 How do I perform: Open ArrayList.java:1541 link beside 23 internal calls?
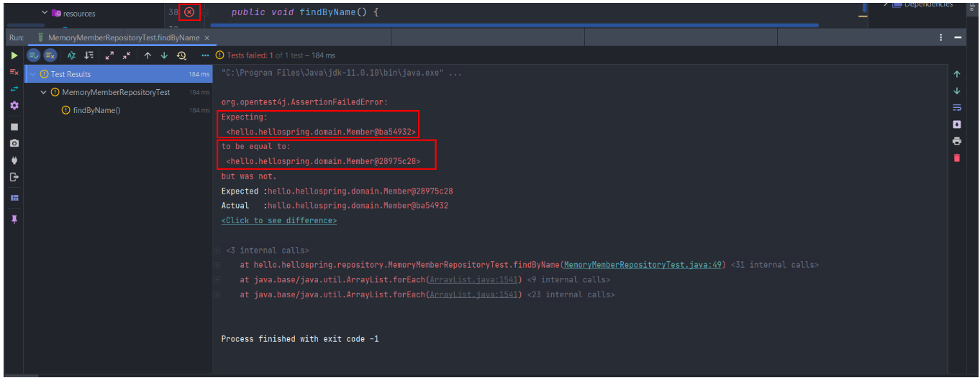[x=473, y=294]
